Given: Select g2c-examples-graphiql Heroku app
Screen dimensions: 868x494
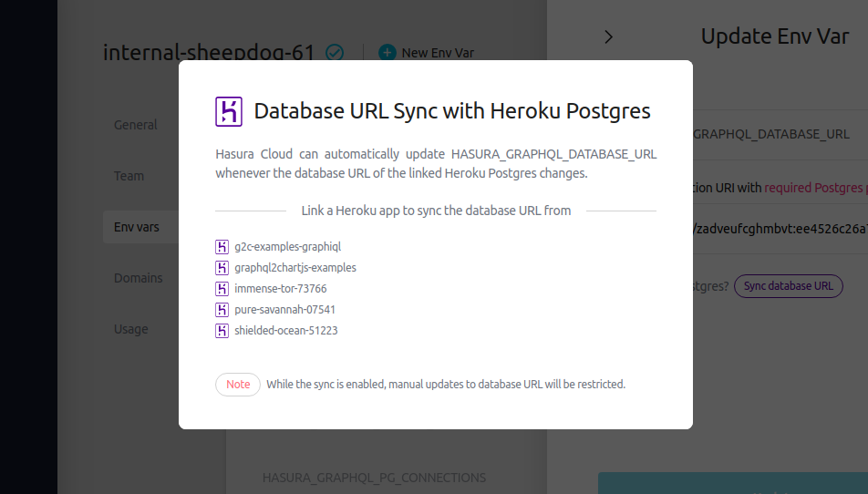Looking at the screenshot, I should [287, 247].
